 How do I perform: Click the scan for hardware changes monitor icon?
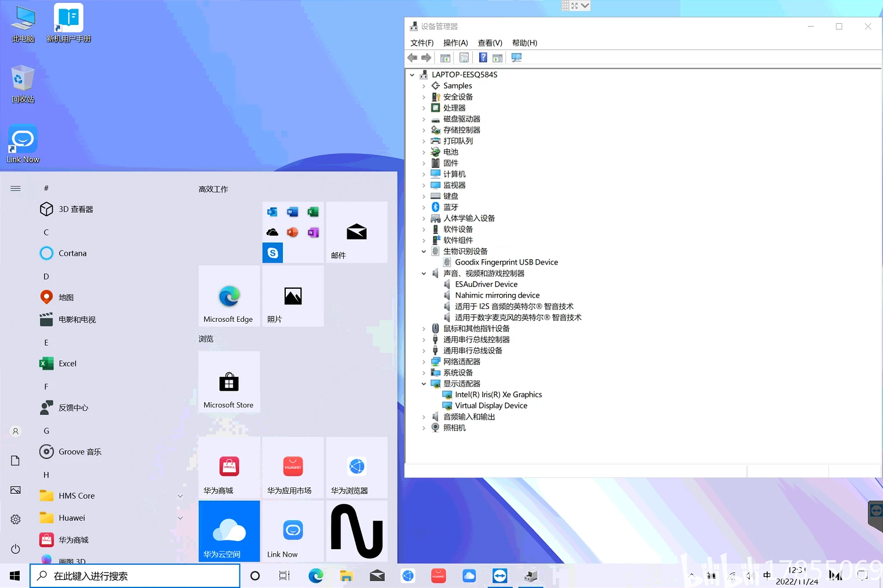pos(517,58)
